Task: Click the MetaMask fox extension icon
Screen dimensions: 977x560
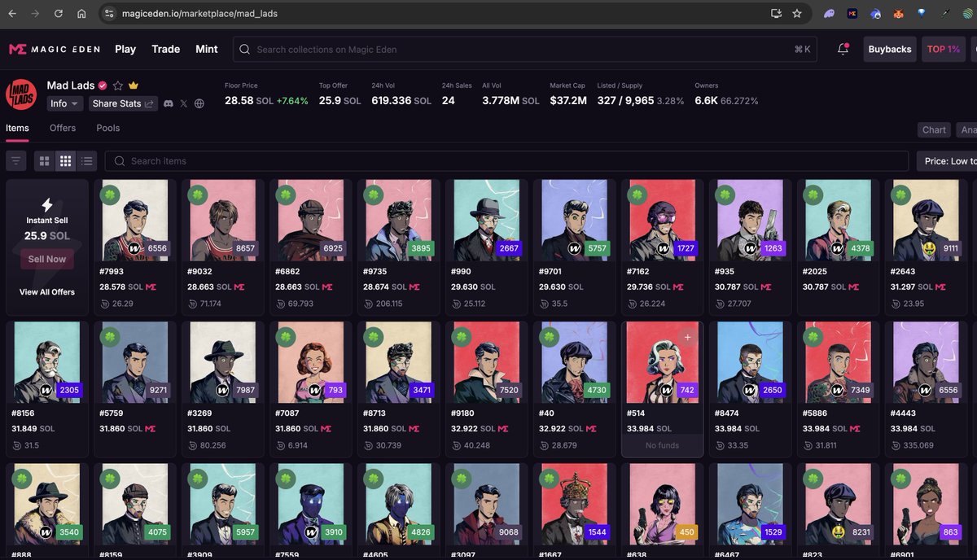Action: pos(899,14)
